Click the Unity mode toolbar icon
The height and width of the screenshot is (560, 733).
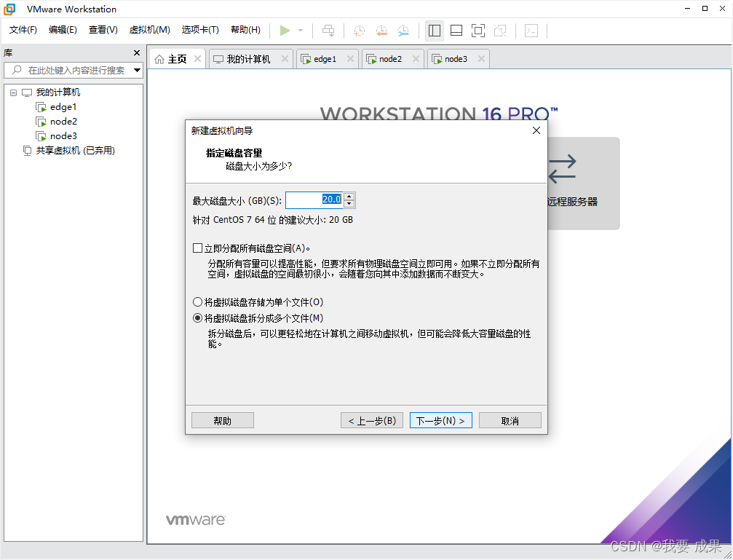tap(501, 31)
